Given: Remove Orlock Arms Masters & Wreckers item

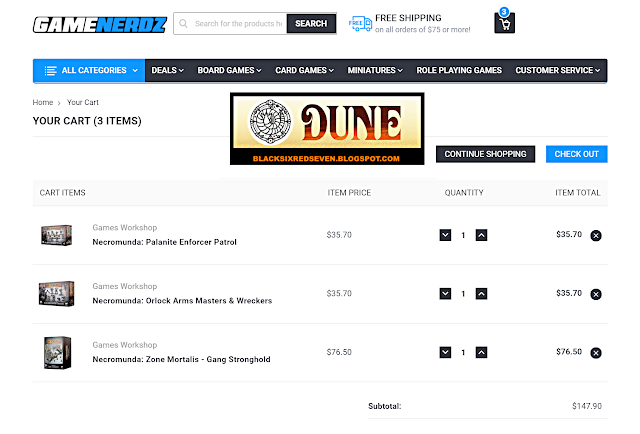Looking at the screenshot, I should tap(596, 294).
